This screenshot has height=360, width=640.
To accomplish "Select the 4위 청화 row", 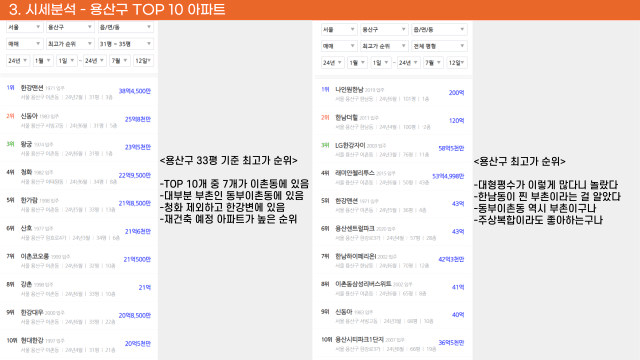I will point(79,176).
